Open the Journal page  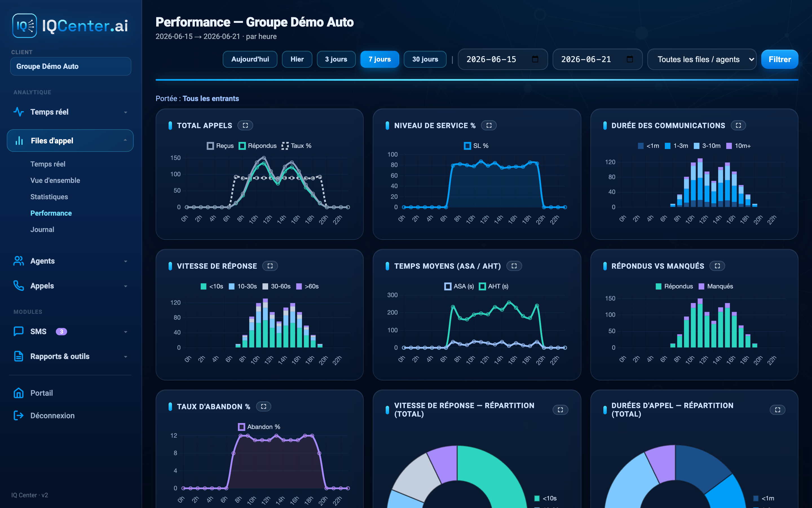tap(42, 229)
